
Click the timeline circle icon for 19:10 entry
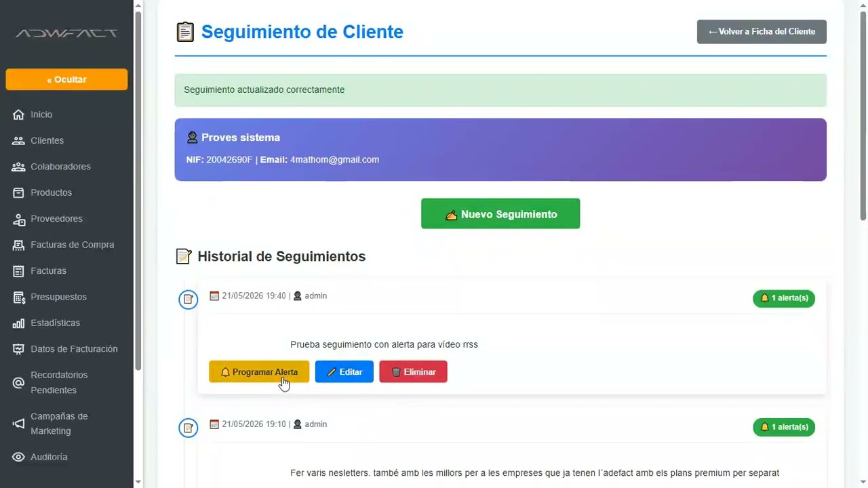coord(188,428)
